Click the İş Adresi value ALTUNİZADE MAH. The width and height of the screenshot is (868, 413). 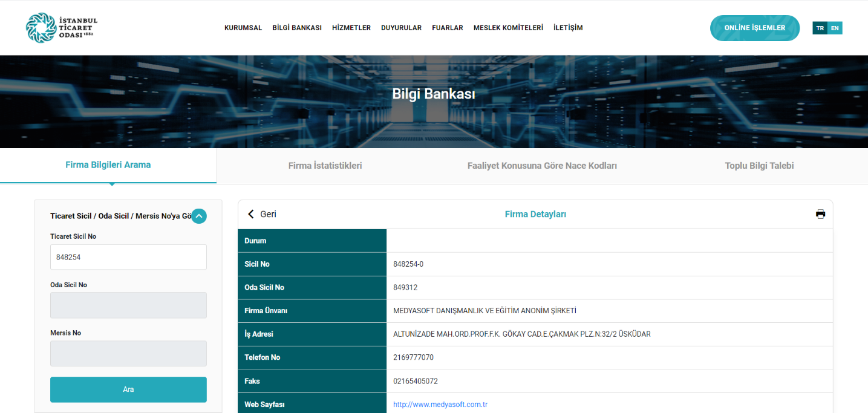[x=522, y=334]
